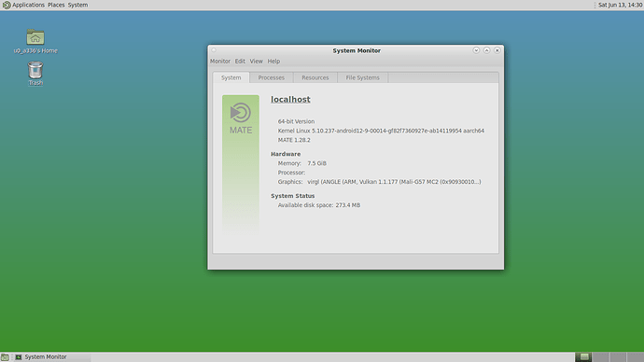Open the System menu in top panel
Screen dimensions: 644x362
[x=77, y=5]
